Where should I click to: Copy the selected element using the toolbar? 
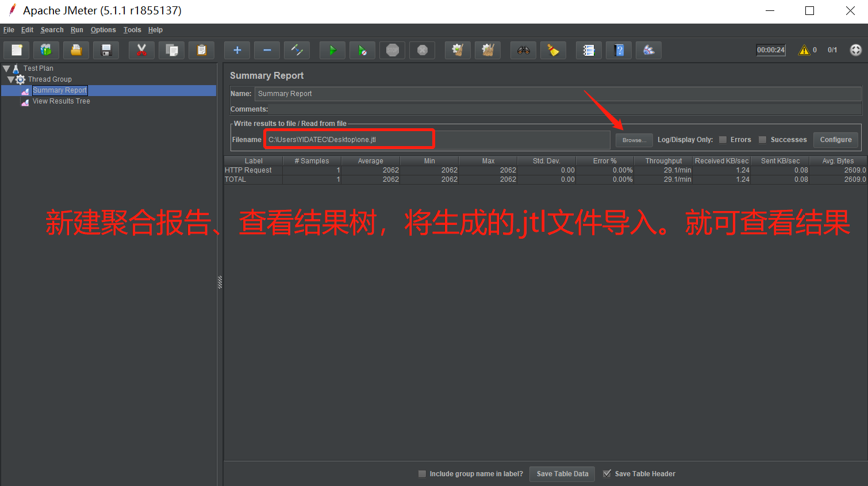(x=171, y=50)
